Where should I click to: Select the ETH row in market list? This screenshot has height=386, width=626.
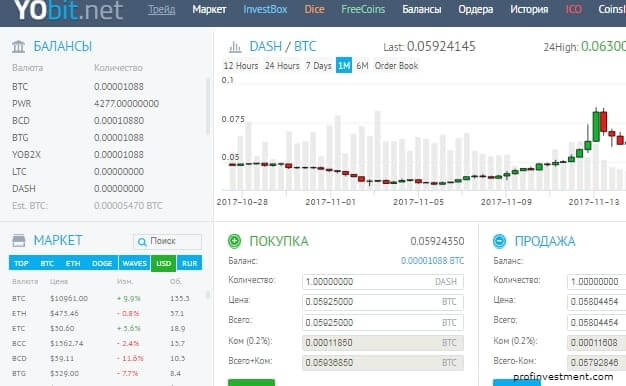click(x=104, y=314)
